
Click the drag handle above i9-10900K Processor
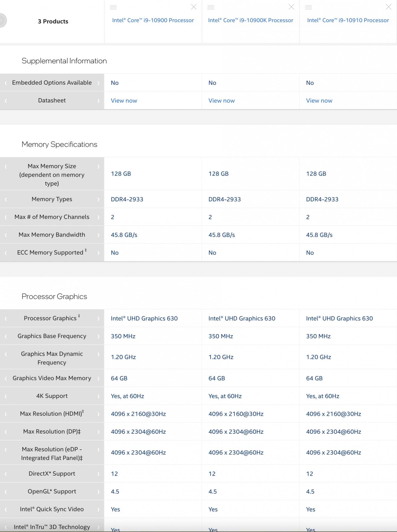[211, 7]
